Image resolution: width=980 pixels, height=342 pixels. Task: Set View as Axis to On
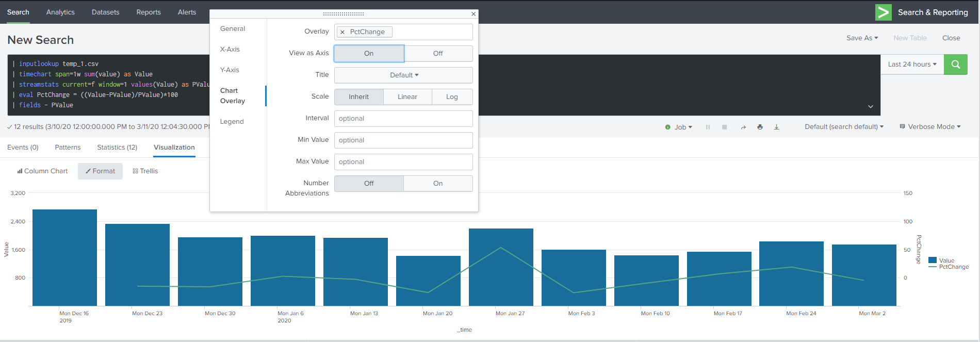[369, 54]
